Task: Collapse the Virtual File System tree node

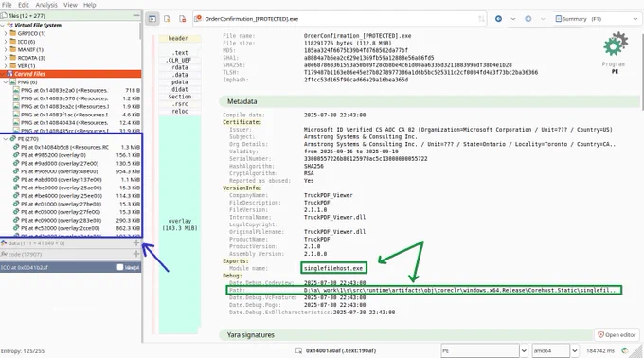Action: point(3,25)
